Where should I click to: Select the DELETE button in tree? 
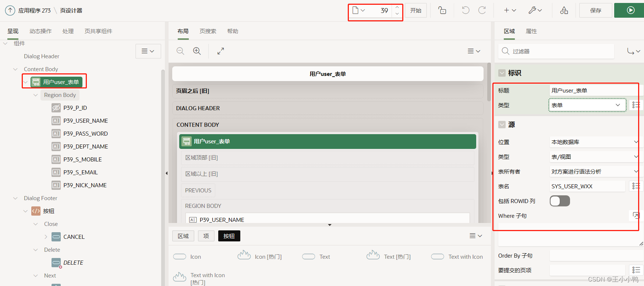tap(73, 263)
